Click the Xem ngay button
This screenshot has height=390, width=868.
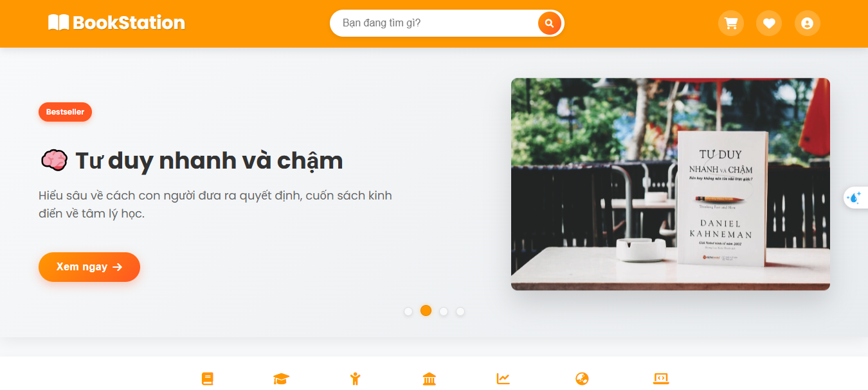coord(89,267)
